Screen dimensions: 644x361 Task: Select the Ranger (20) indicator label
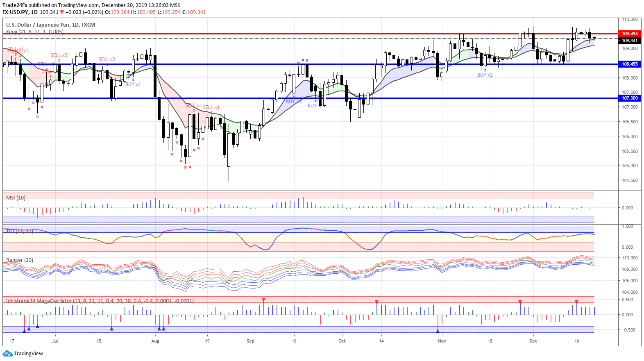(x=20, y=260)
